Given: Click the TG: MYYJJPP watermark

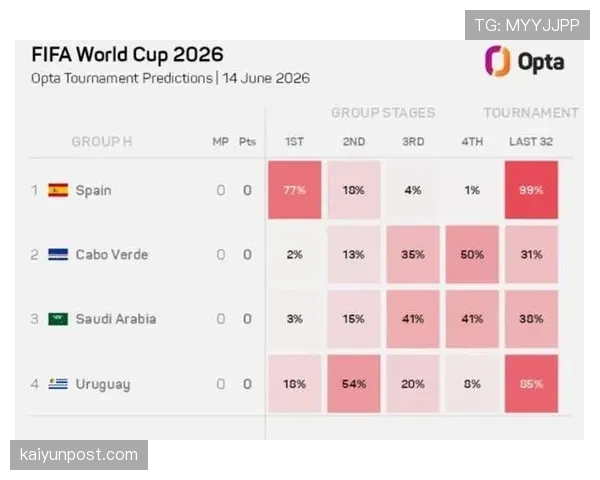Looking at the screenshot, I should pyautogui.click(x=527, y=25).
